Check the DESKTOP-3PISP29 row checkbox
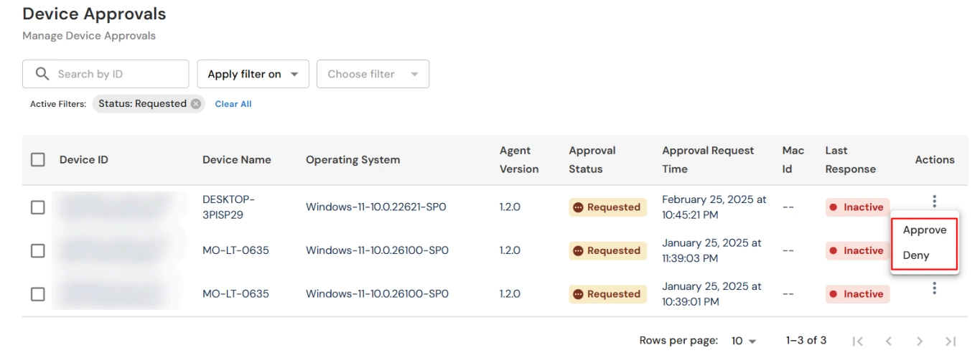 pos(38,207)
